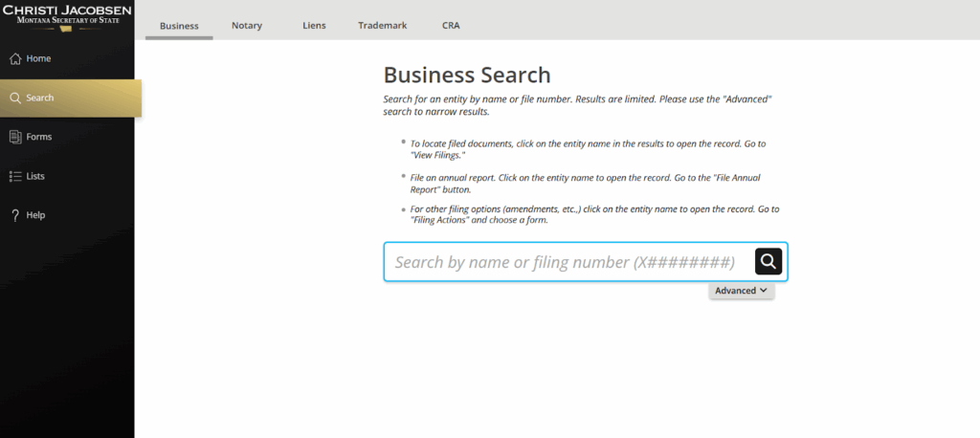Image resolution: width=980 pixels, height=438 pixels.
Task: Open the Liens tab
Action: point(314,26)
